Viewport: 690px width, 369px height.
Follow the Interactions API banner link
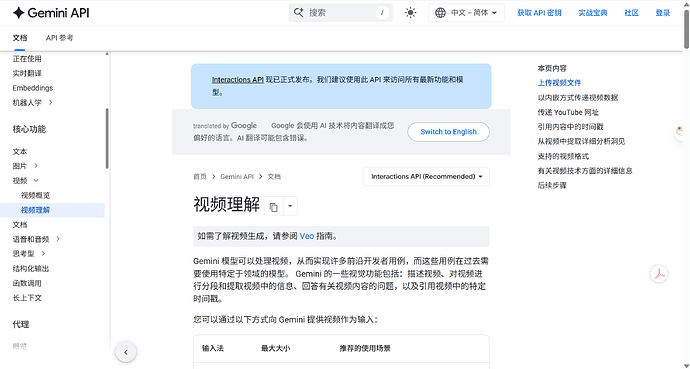[238, 80]
